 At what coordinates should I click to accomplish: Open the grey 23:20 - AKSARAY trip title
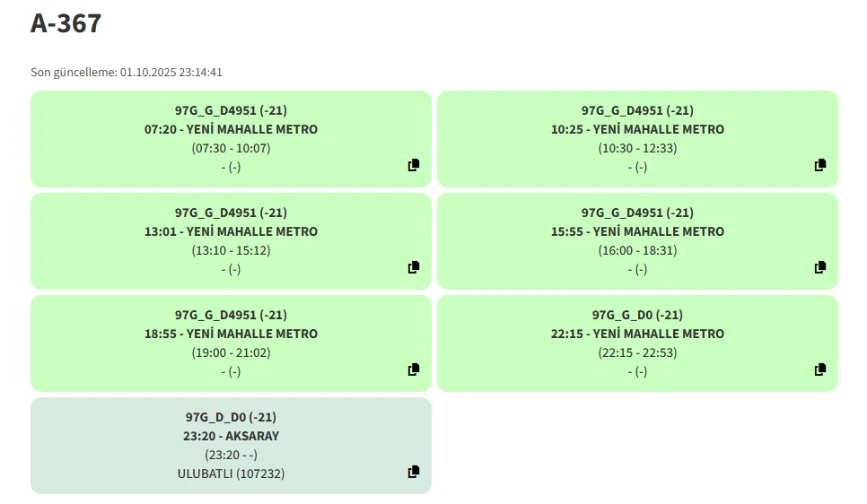point(231,436)
